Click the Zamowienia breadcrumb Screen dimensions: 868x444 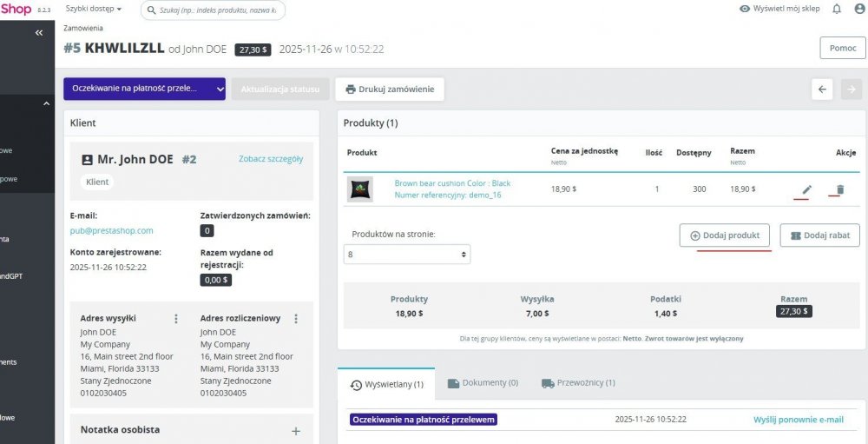[83, 29]
